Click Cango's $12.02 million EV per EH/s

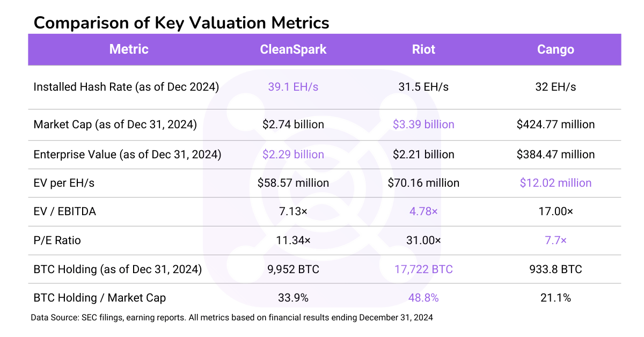pos(555,183)
